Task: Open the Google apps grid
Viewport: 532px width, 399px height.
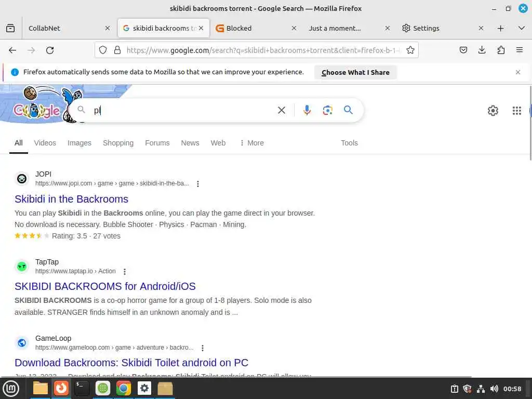Action: coord(517,111)
